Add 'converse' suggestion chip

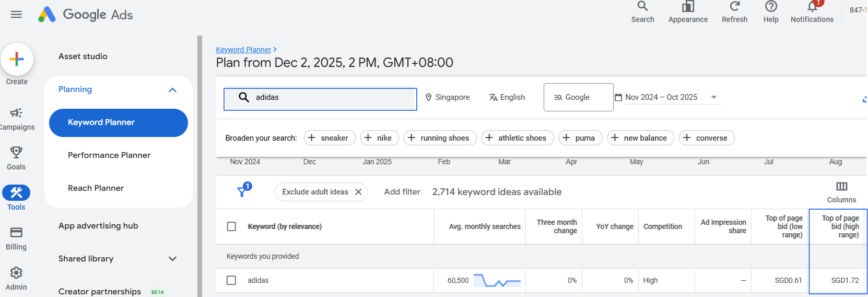[707, 138]
